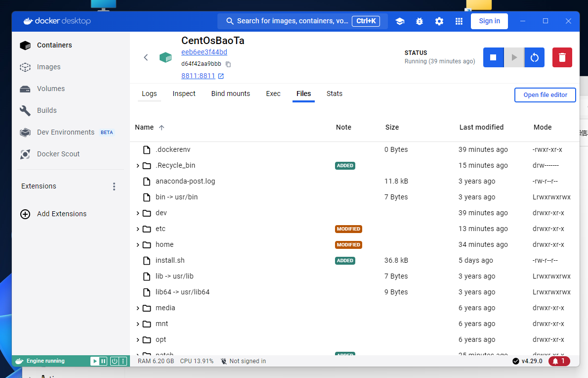The height and width of the screenshot is (378, 588).
Task: Stop the CentOsBaoTa container
Action: pyautogui.click(x=493, y=57)
